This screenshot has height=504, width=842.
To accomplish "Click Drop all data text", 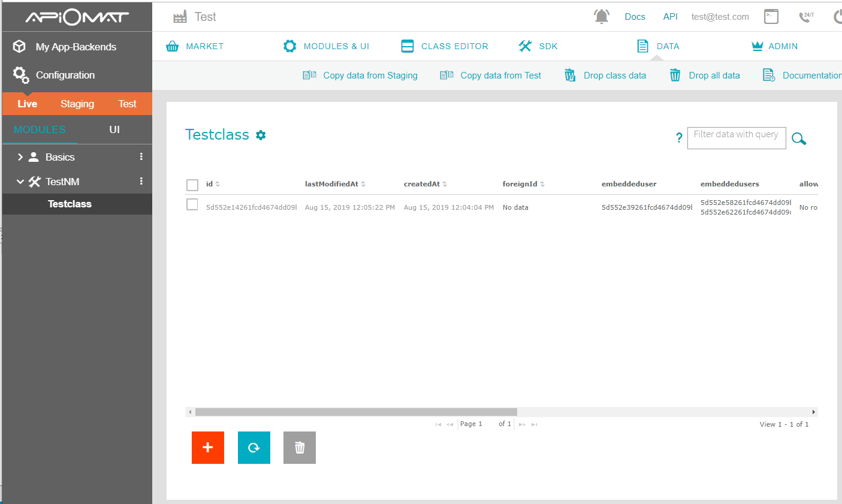I will [714, 76].
